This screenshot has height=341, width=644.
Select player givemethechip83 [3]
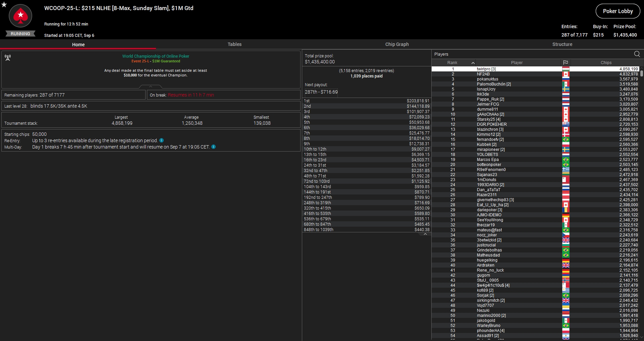coord(535,200)
